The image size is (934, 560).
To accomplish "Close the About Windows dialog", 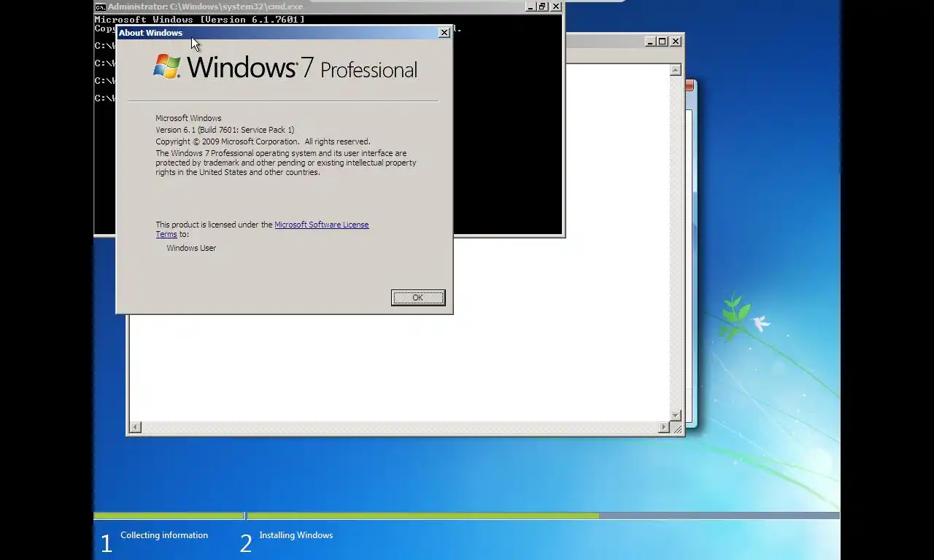I will click(444, 33).
